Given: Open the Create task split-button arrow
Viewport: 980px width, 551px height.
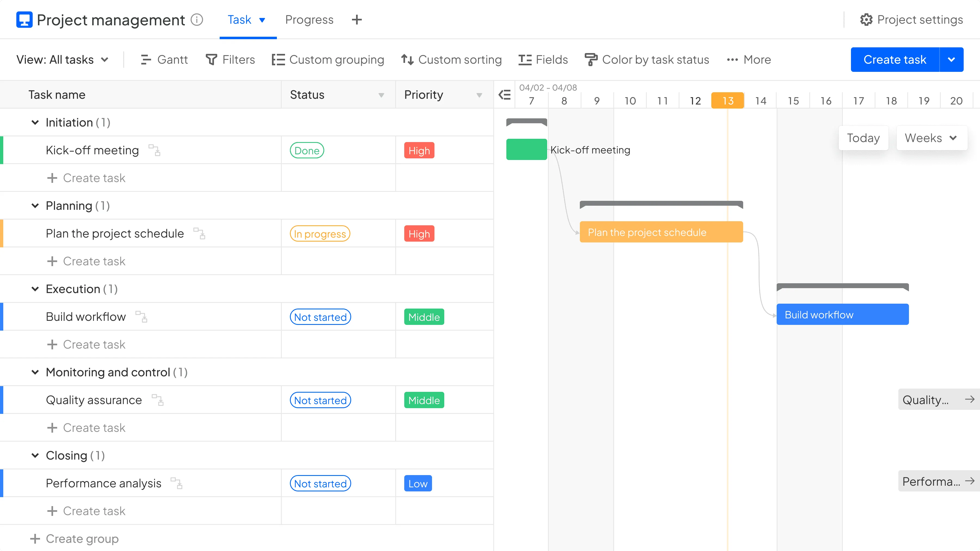Looking at the screenshot, I should click(x=951, y=60).
